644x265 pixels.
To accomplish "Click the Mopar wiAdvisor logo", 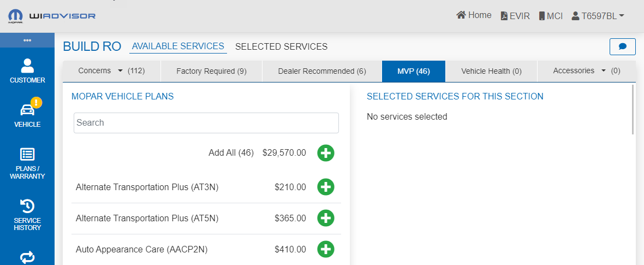I will coord(52,16).
